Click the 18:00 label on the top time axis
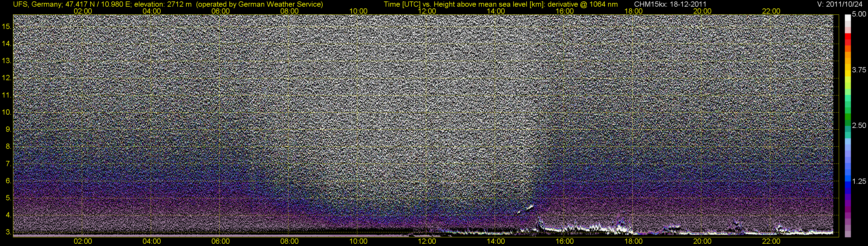The width and height of the screenshot is (868, 246). tap(633, 11)
